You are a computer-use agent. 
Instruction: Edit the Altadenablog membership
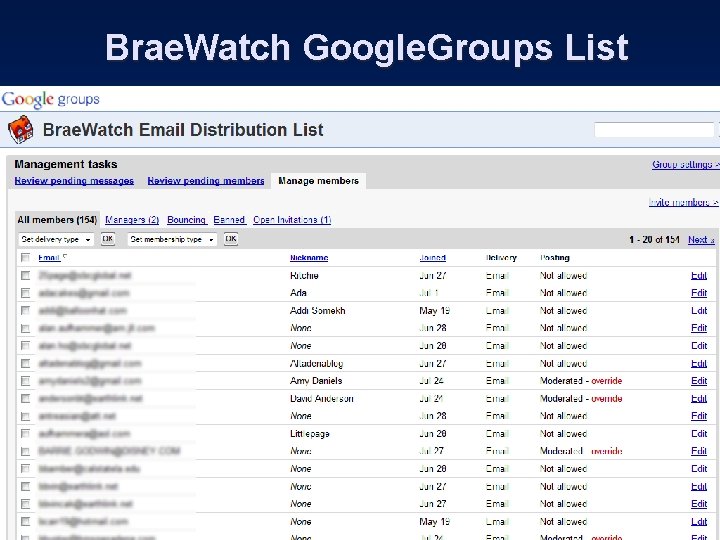[x=699, y=364]
